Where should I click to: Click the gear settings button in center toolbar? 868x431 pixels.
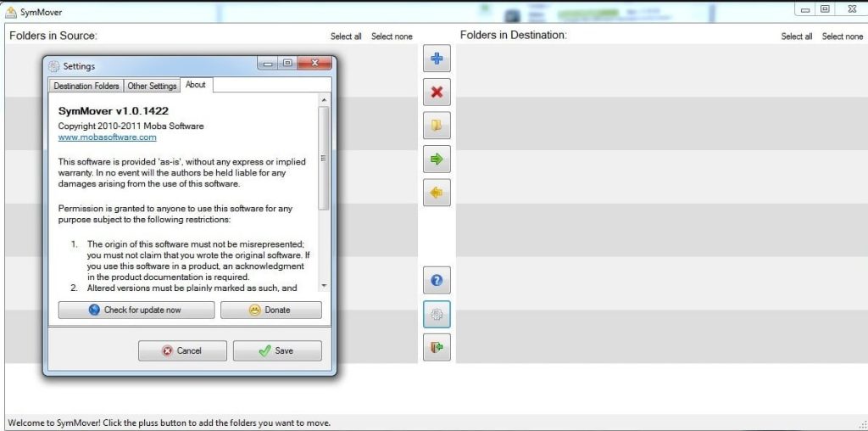pyautogui.click(x=437, y=314)
